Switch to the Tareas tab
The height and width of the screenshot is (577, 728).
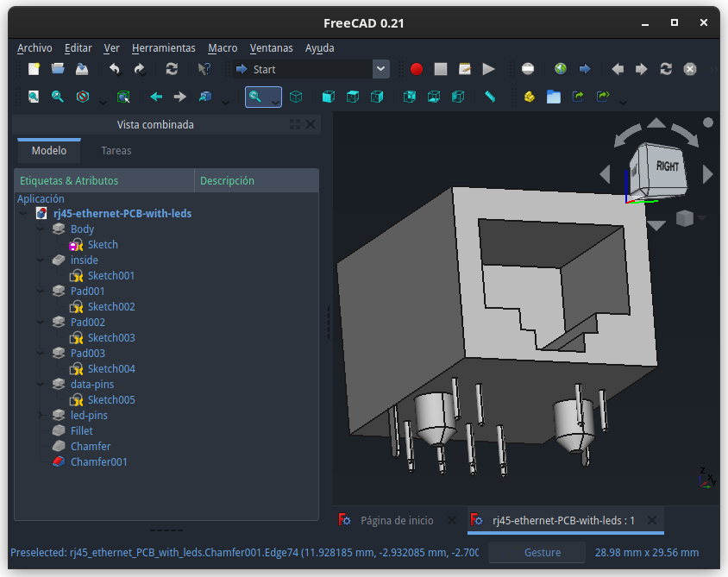click(x=116, y=150)
